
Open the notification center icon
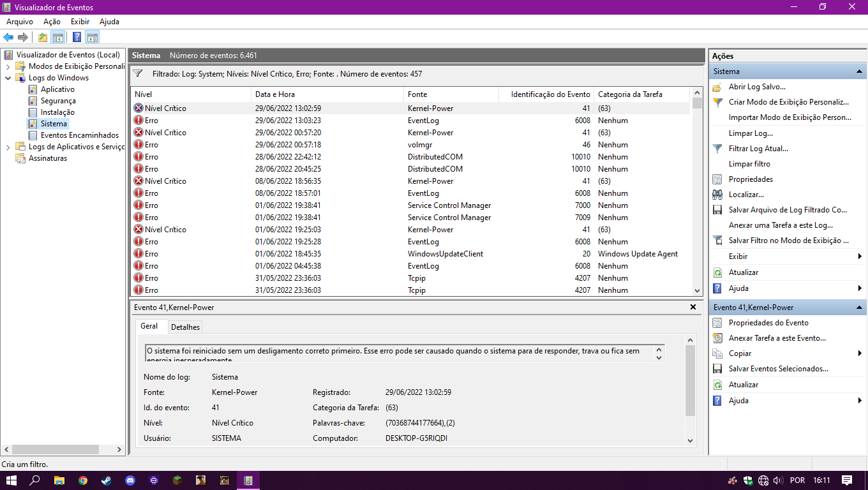click(847, 480)
